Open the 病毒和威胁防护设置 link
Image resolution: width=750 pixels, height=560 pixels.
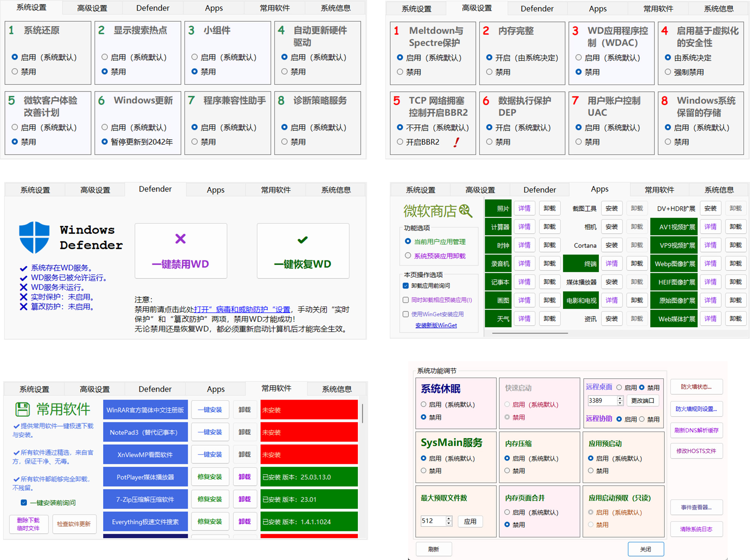(242, 309)
